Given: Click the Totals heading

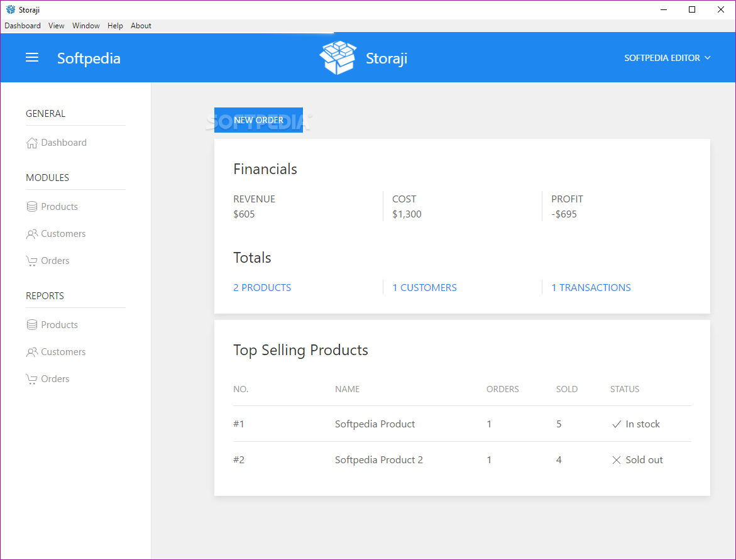Looking at the screenshot, I should point(252,258).
